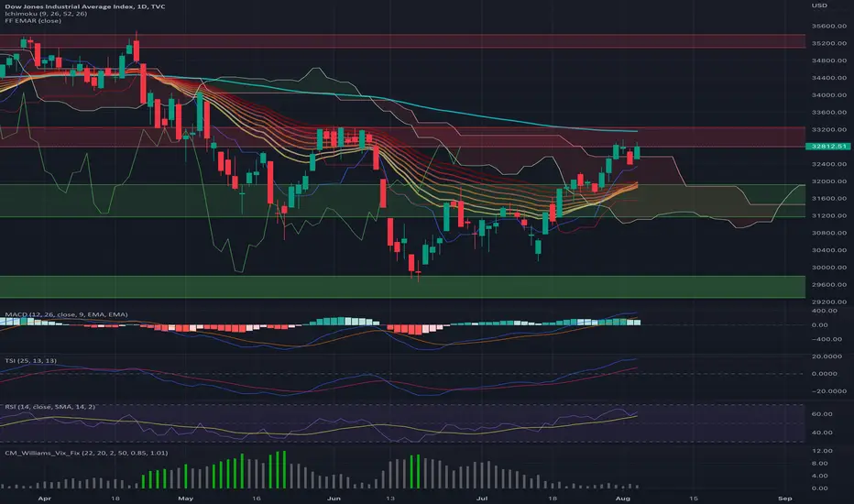Click the 32000.00 price axis label
The height and width of the screenshot is (504, 854).
(x=829, y=181)
